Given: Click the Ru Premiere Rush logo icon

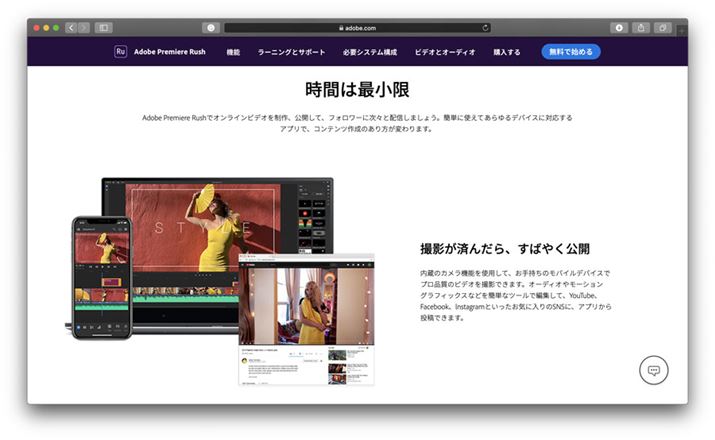Looking at the screenshot, I should pyautogui.click(x=120, y=52).
